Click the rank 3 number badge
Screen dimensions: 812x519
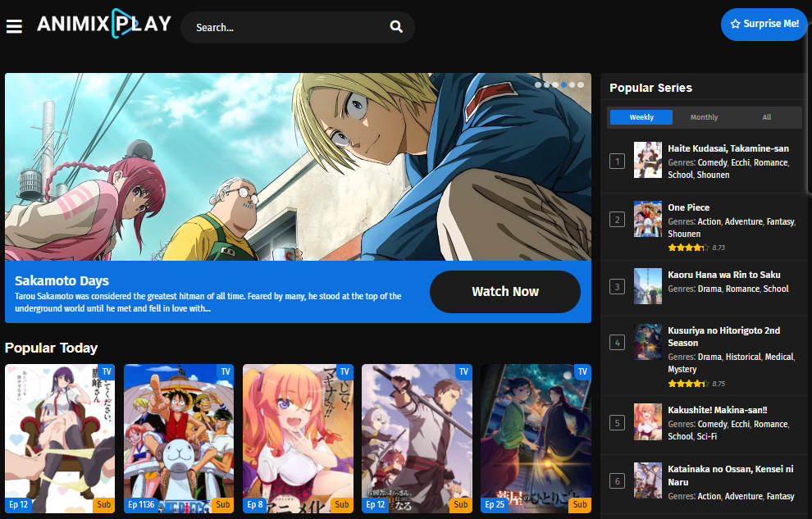click(617, 287)
